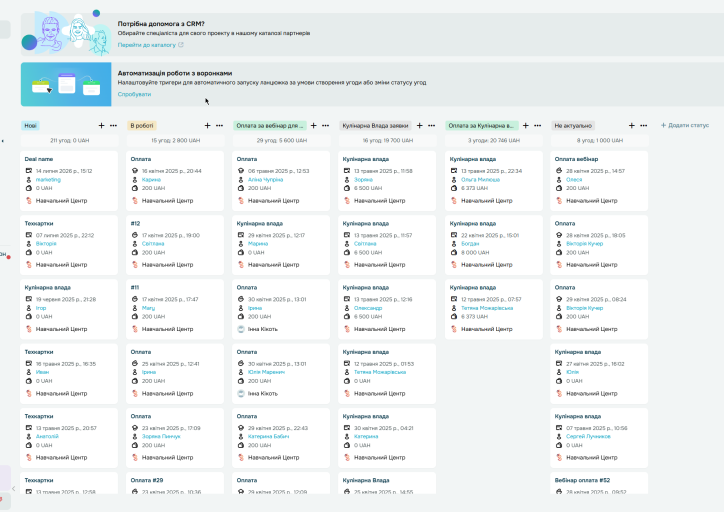The width and height of the screenshot is (724, 512).
Task: Click the 8 угод: 1 000 UAH summary
Action: (599, 140)
